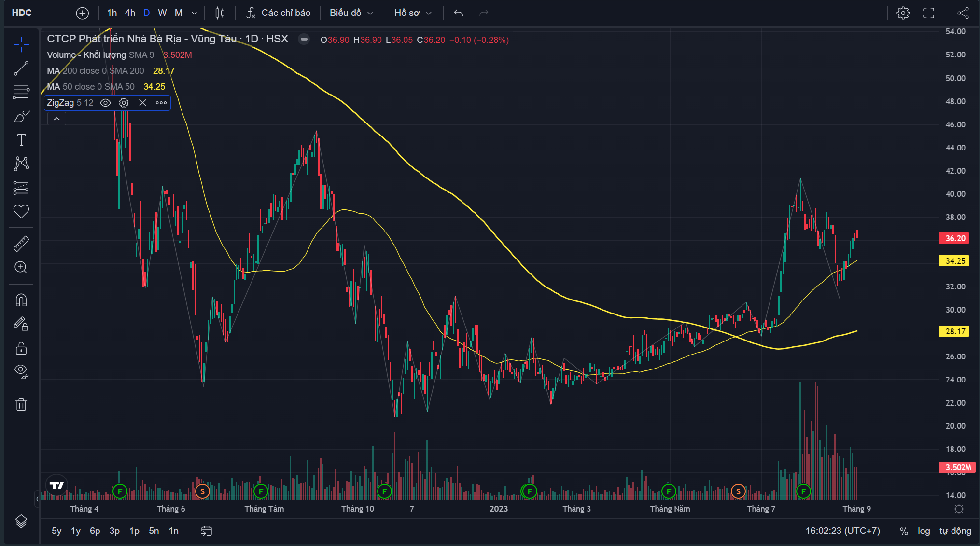Image resolution: width=980 pixels, height=546 pixels.
Task: Select the text annotation tool
Action: pyautogui.click(x=21, y=140)
